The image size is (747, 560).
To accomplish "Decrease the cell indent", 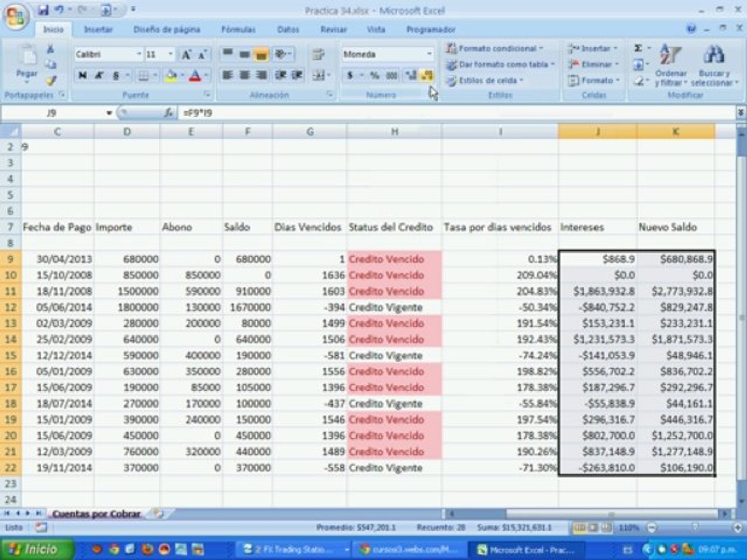I will [281, 76].
